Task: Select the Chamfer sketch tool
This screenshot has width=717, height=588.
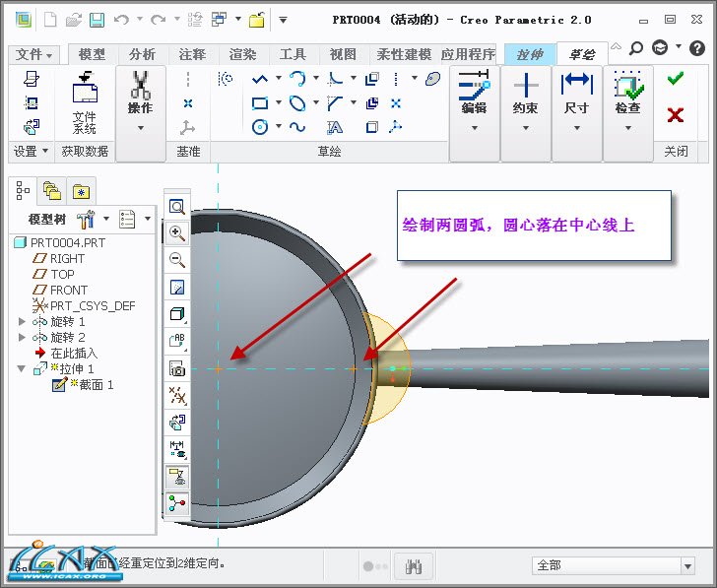Action: 335,103
